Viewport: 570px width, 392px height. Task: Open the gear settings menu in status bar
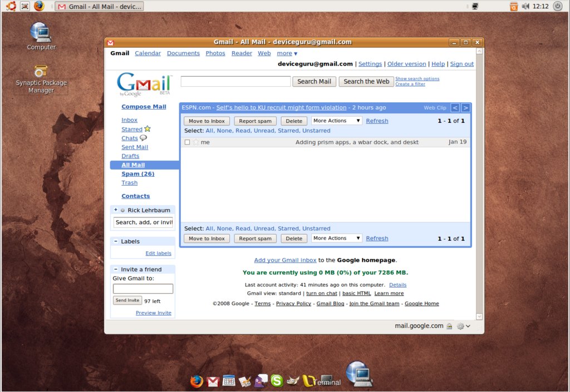click(464, 326)
